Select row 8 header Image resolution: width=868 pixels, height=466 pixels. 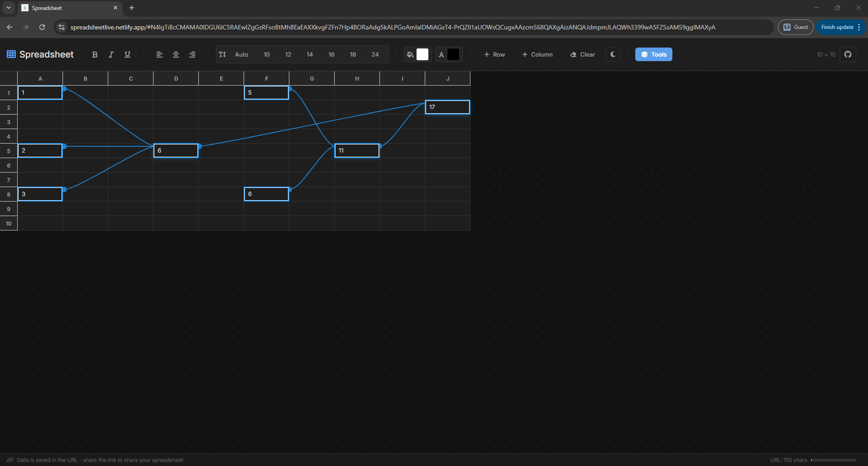pos(9,194)
